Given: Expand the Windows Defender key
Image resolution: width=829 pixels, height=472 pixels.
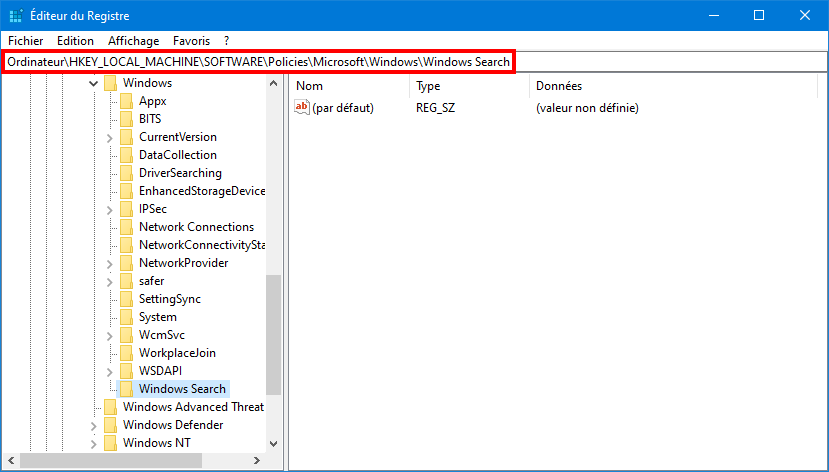Looking at the screenshot, I should pos(94,425).
